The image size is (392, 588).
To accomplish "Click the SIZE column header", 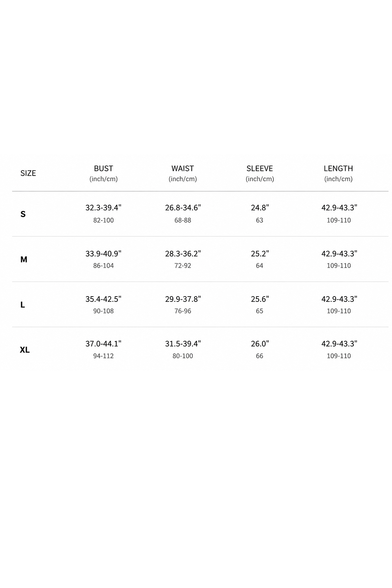I will pyautogui.click(x=28, y=173).
